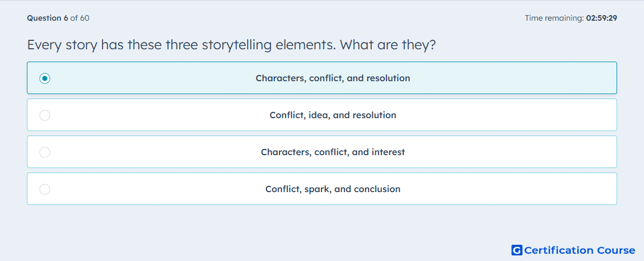
Task: Click the 02:59:29 countdown timer
Action: [x=601, y=18]
